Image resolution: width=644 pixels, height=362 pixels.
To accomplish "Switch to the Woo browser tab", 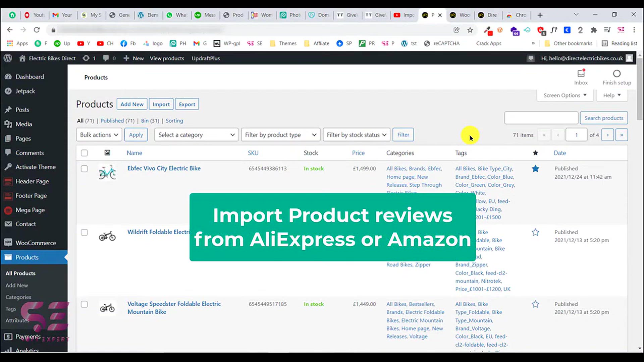I will (461, 15).
